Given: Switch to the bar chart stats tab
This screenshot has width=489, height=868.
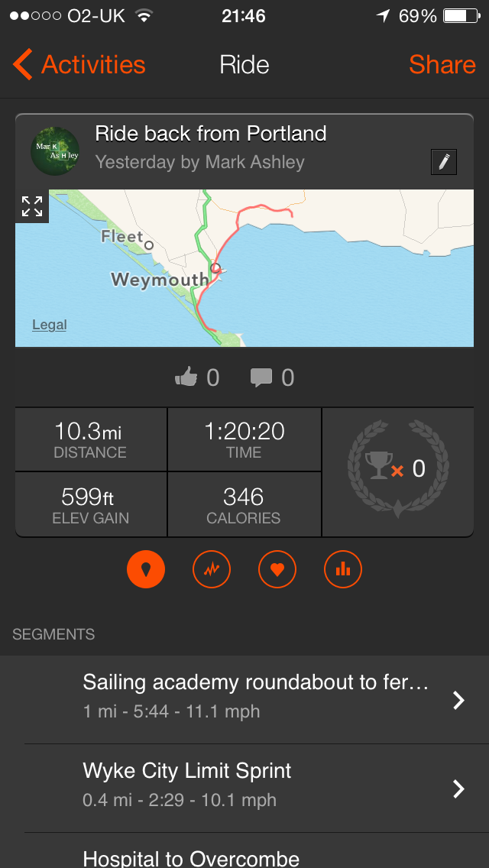Looking at the screenshot, I should coord(343,569).
